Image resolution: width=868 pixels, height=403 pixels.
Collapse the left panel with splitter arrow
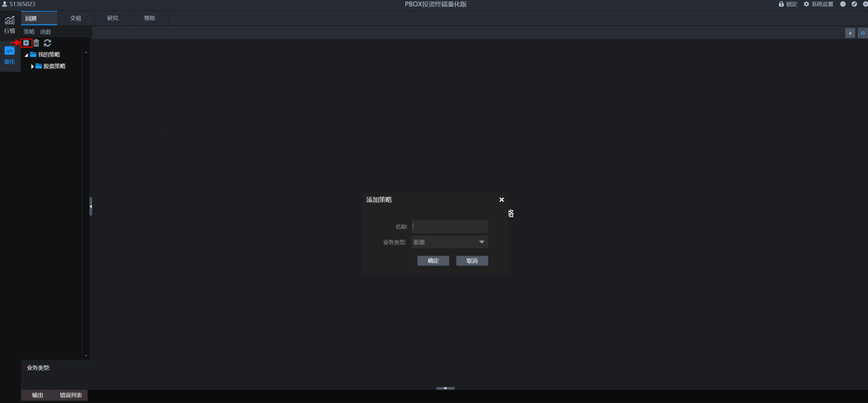(x=91, y=207)
